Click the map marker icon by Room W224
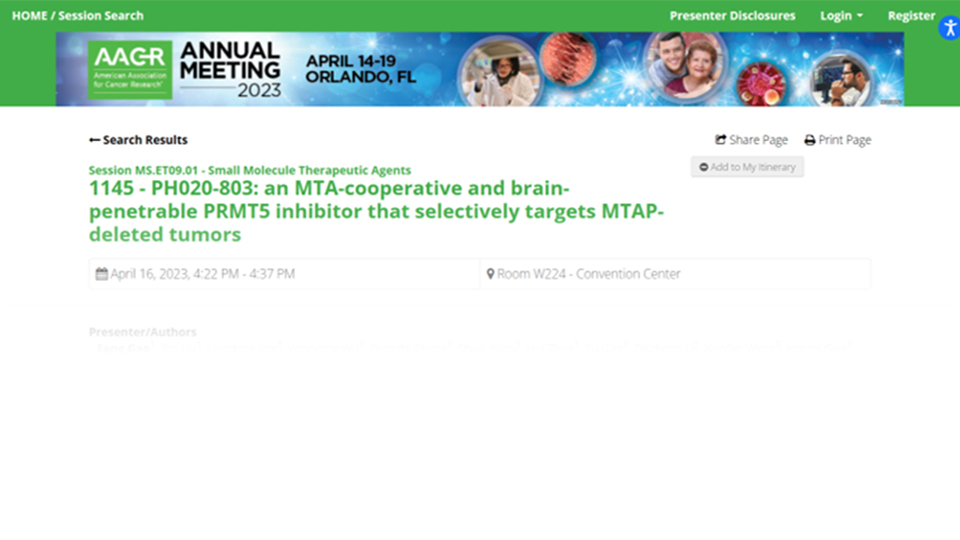Image resolution: width=960 pixels, height=540 pixels. click(x=491, y=274)
